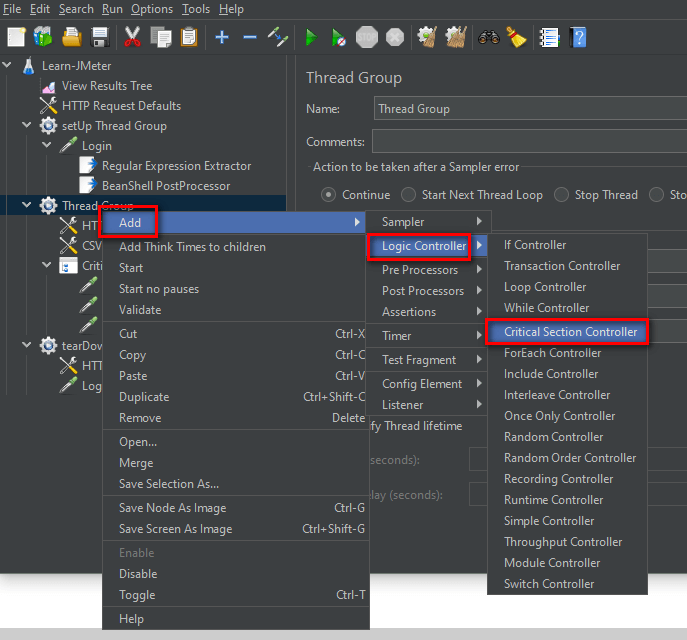The image size is (687, 640).
Task: Click the Toggle enable/disable icon
Action: [278, 37]
